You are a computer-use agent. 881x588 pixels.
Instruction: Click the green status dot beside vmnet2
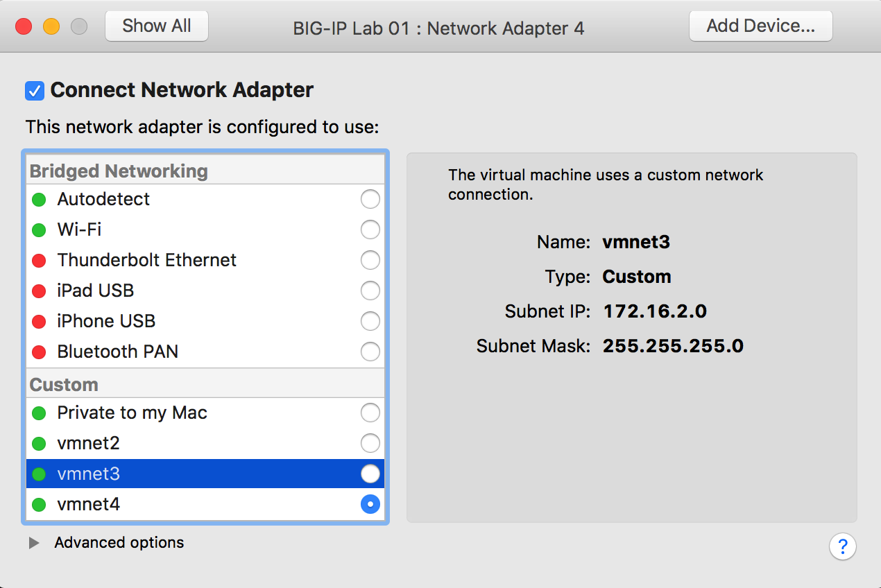point(39,444)
